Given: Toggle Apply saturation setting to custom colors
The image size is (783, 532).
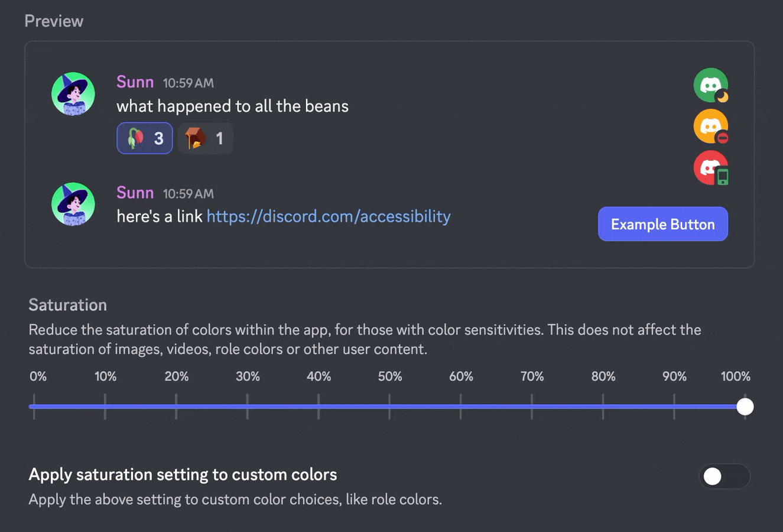Looking at the screenshot, I should point(724,476).
